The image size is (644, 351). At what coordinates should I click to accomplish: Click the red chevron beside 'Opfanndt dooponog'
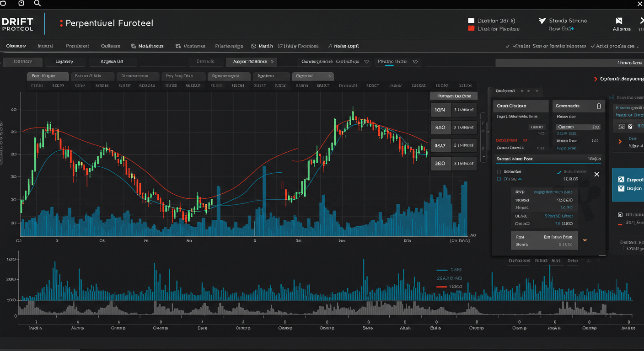point(596,79)
